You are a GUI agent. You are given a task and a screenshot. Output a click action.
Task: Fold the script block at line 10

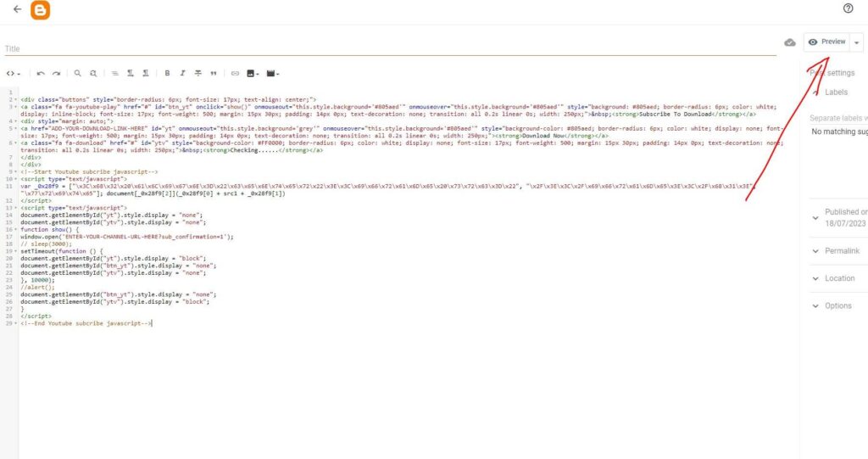pos(15,179)
